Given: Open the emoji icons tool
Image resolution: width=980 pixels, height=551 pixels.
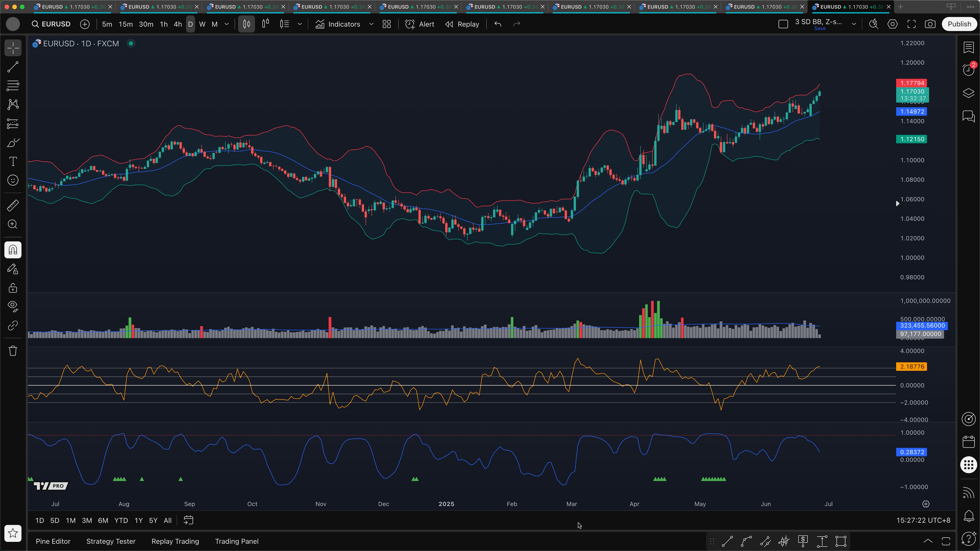Looking at the screenshot, I should pos(13,180).
